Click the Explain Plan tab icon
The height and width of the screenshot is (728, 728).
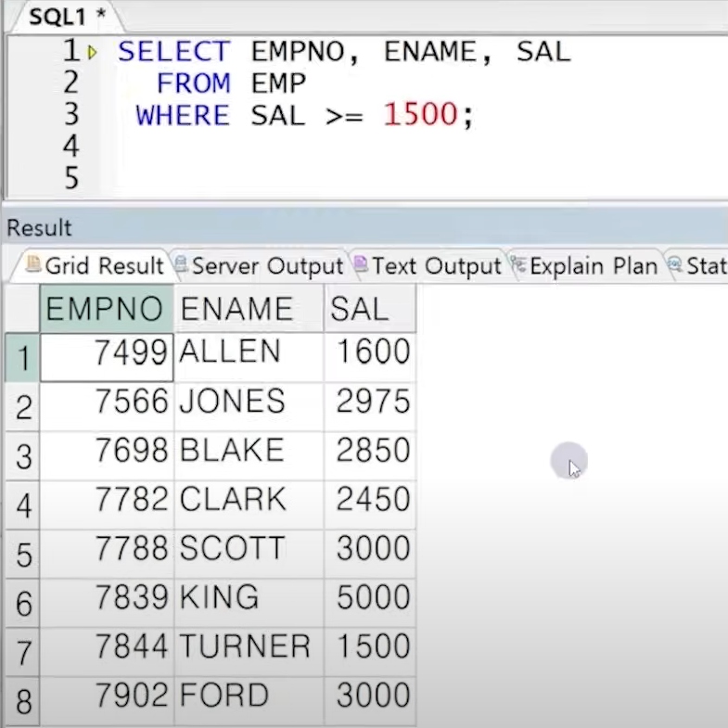518,264
